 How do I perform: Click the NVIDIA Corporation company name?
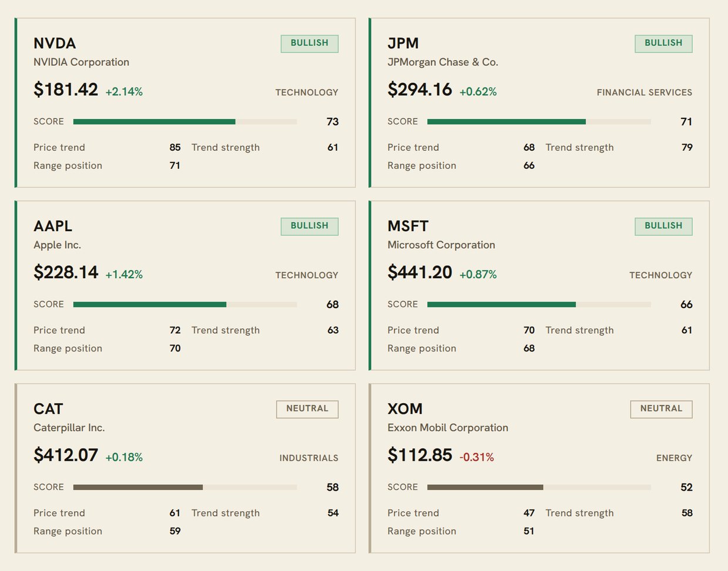click(81, 62)
